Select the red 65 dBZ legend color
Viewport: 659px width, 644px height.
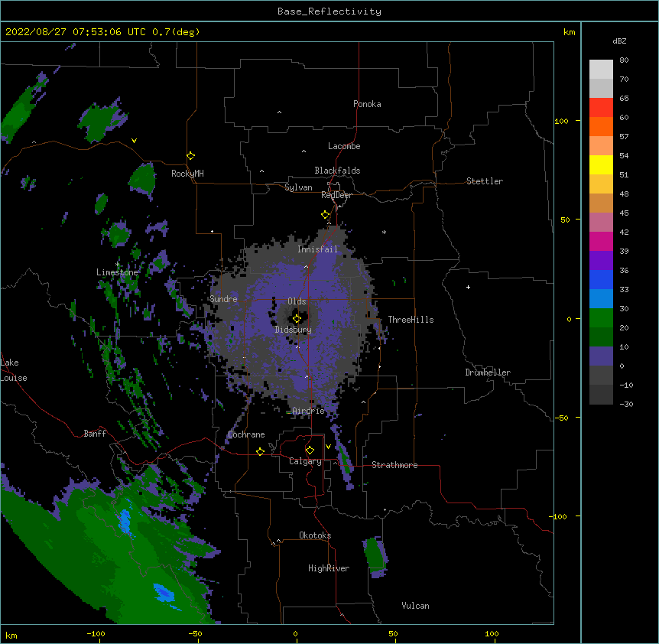tap(601, 107)
